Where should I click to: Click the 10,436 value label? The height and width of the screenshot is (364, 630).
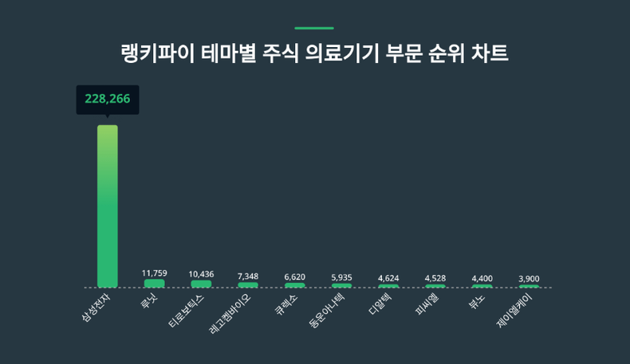tap(201, 274)
